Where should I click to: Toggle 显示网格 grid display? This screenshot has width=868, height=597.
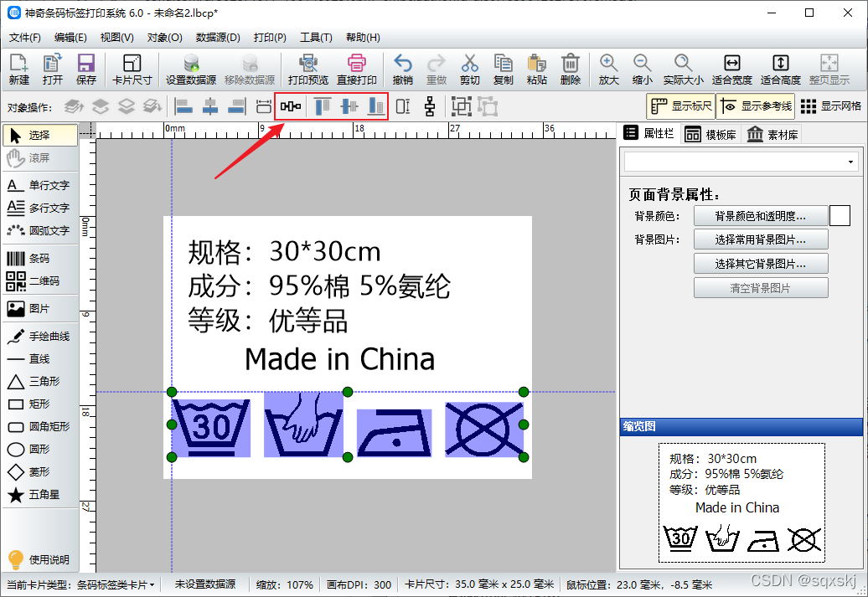(x=831, y=106)
